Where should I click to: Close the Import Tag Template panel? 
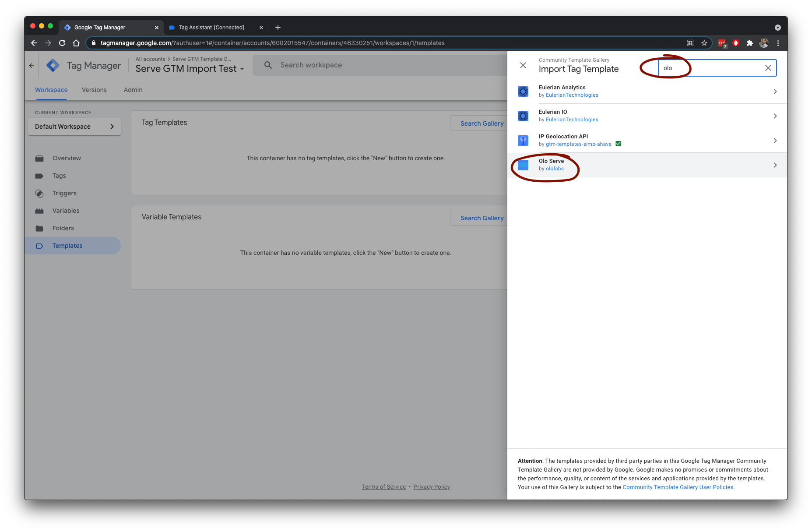523,65
